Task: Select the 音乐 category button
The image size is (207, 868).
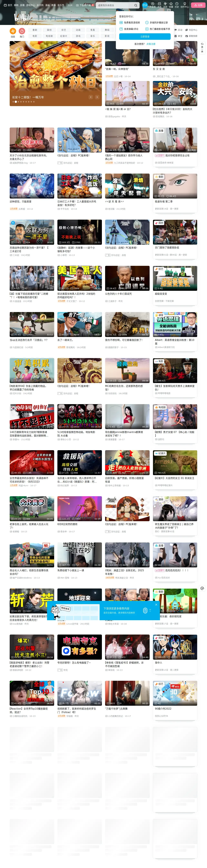Action: tap(93, 36)
